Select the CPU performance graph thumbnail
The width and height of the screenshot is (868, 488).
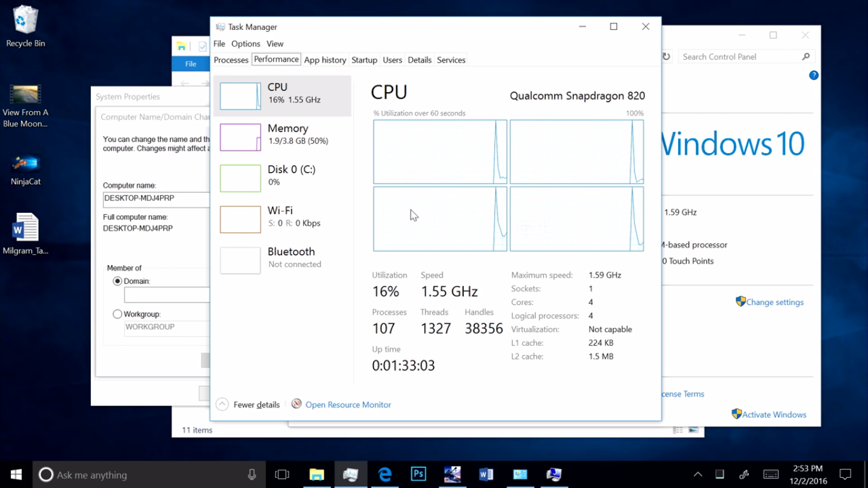click(240, 96)
